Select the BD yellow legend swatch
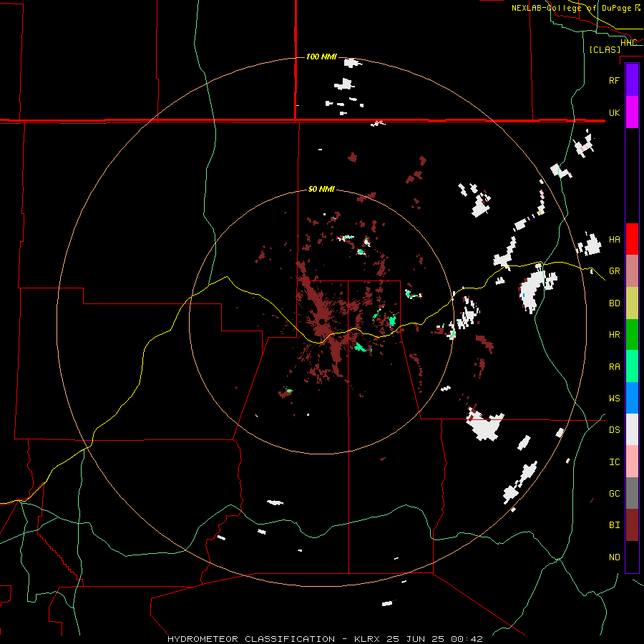This screenshot has width=644, height=644. 632,303
